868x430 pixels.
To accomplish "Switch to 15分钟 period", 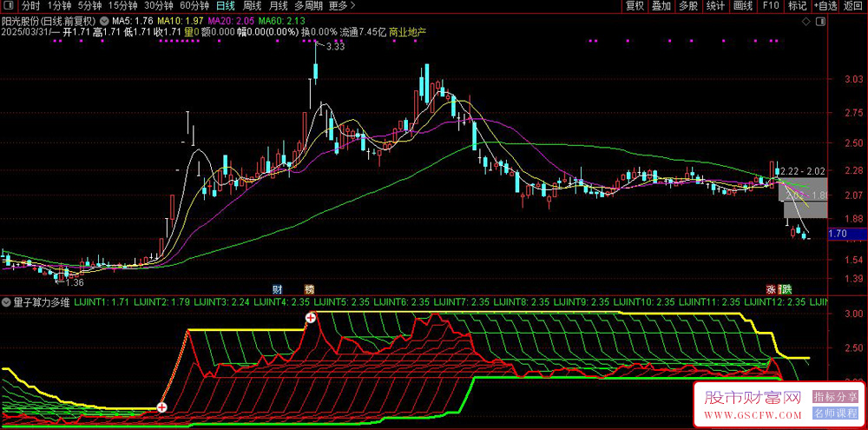I will click(122, 6).
